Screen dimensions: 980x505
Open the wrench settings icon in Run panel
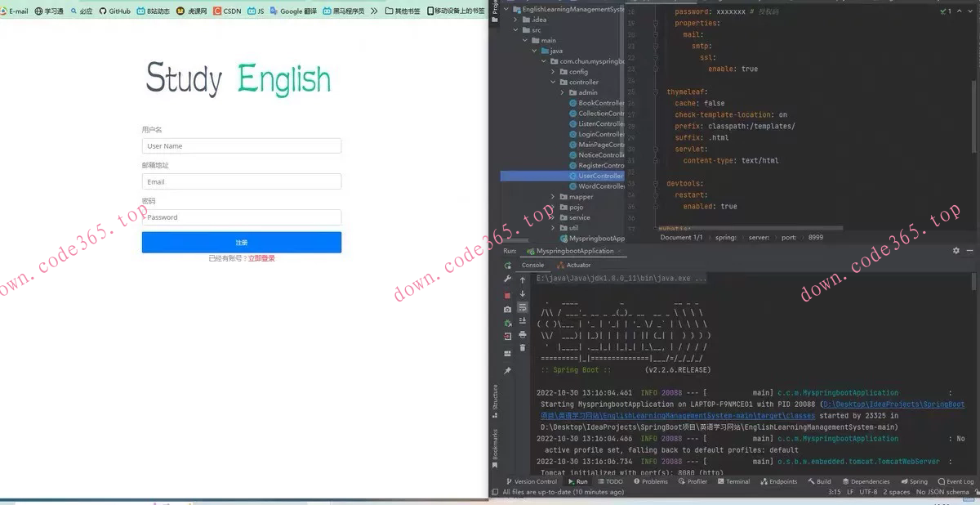pos(508,279)
